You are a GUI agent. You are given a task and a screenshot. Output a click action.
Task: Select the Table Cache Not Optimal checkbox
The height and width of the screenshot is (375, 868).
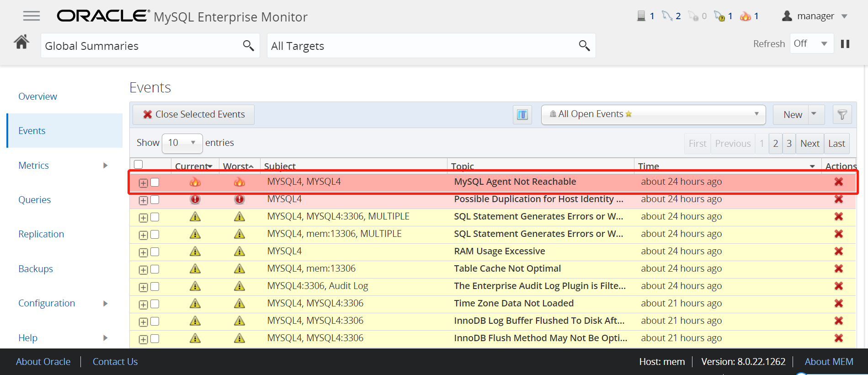coord(155,269)
